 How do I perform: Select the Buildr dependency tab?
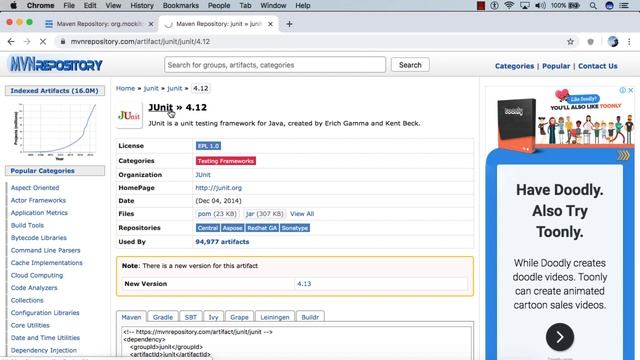point(310,317)
